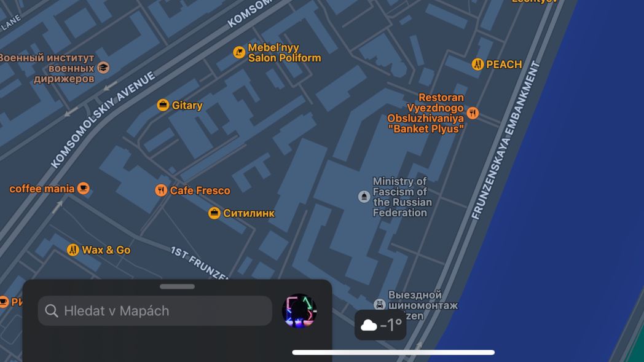Open the weather -1° widget
The width and height of the screenshot is (644, 362).
[380, 325]
